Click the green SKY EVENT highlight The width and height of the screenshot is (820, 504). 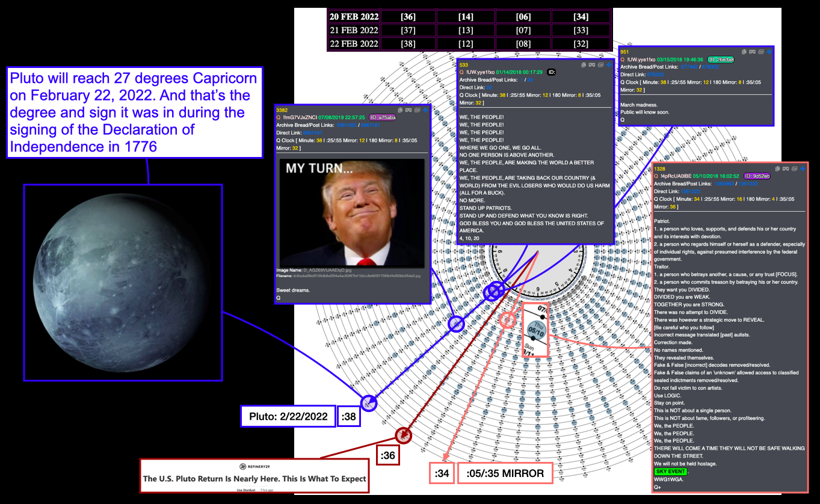coord(670,472)
